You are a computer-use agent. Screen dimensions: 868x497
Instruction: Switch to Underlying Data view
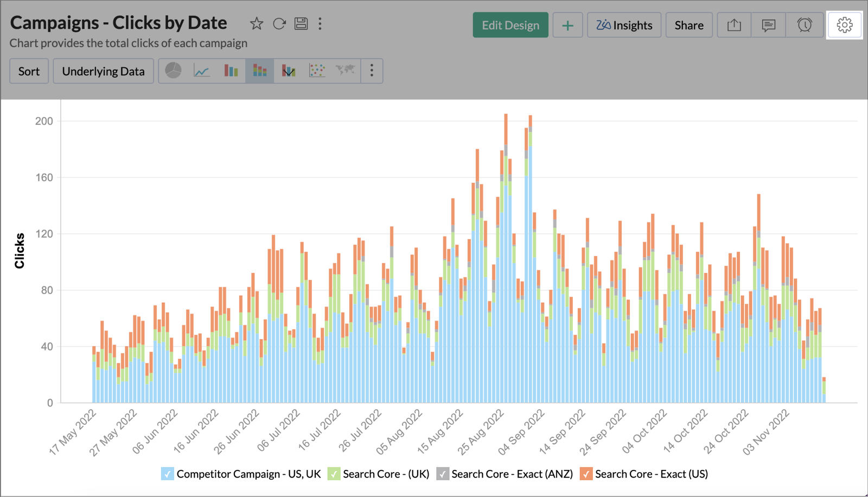(103, 71)
